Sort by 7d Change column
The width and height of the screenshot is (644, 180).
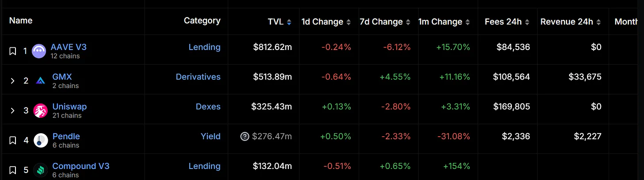[408, 22]
